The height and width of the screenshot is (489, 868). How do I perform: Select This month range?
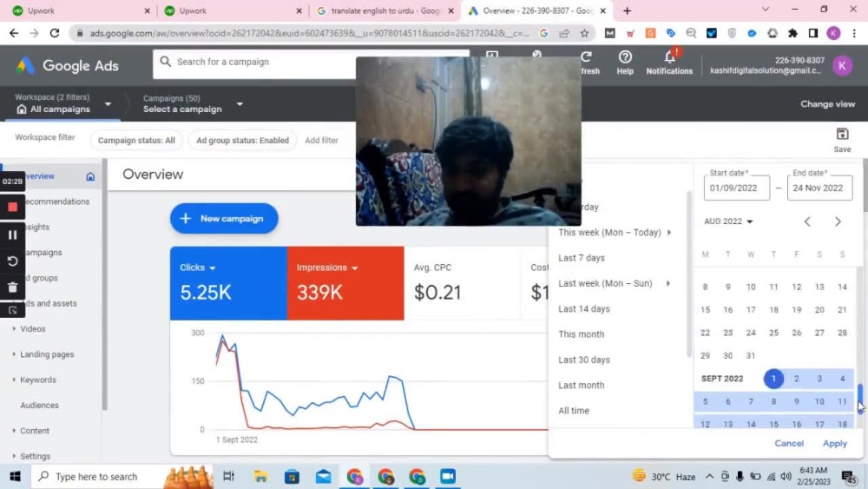point(582,334)
